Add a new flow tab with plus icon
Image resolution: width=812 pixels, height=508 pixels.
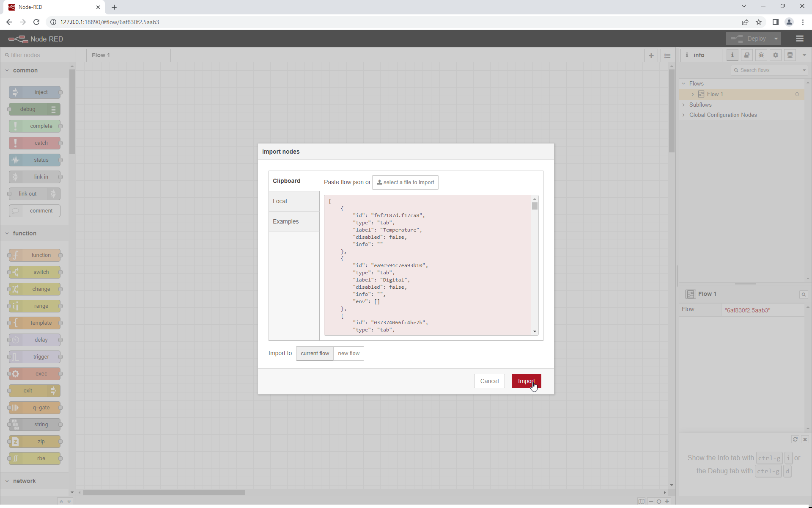(x=651, y=55)
